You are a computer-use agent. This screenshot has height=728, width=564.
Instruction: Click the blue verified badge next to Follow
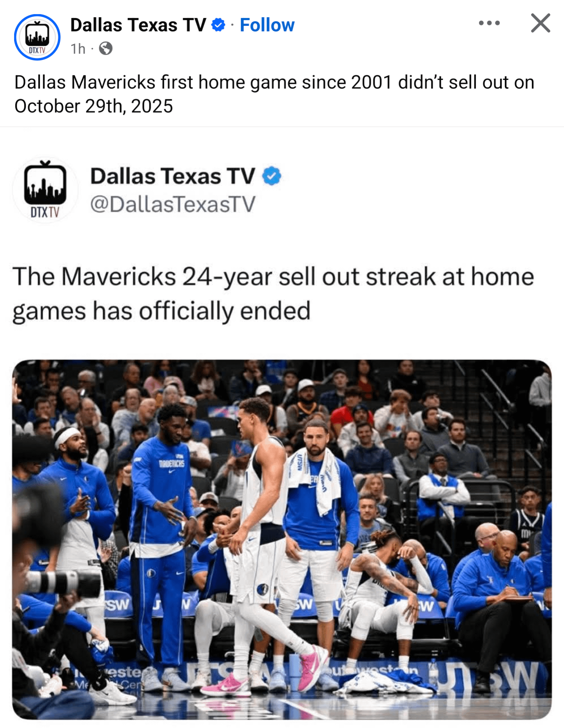click(218, 25)
